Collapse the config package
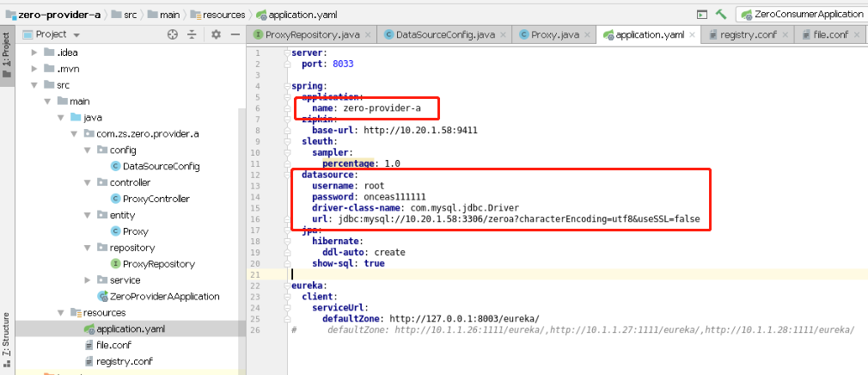Image resolution: width=868 pixels, height=375 pixels. (x=87, y=151)
